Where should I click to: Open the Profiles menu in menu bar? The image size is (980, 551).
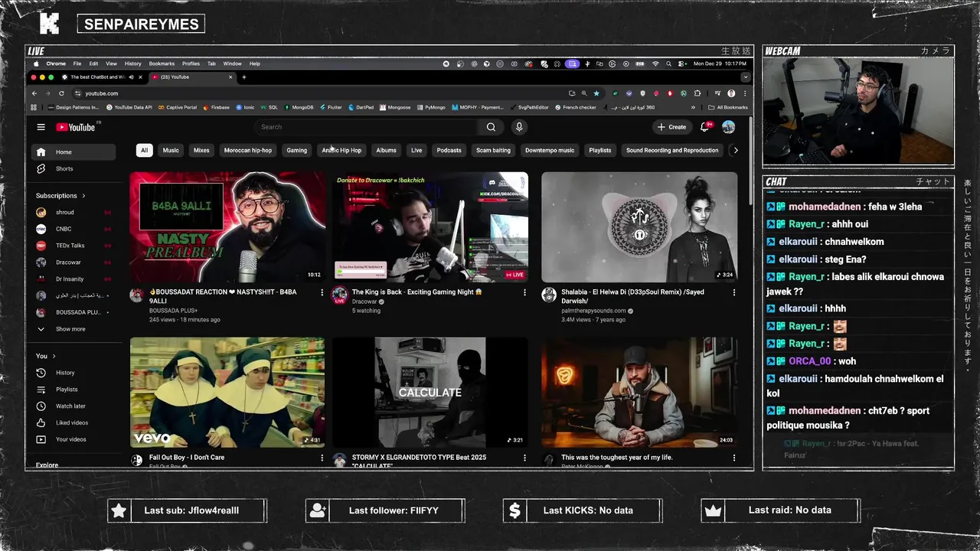pyautogui.click(x=191, y=64)
